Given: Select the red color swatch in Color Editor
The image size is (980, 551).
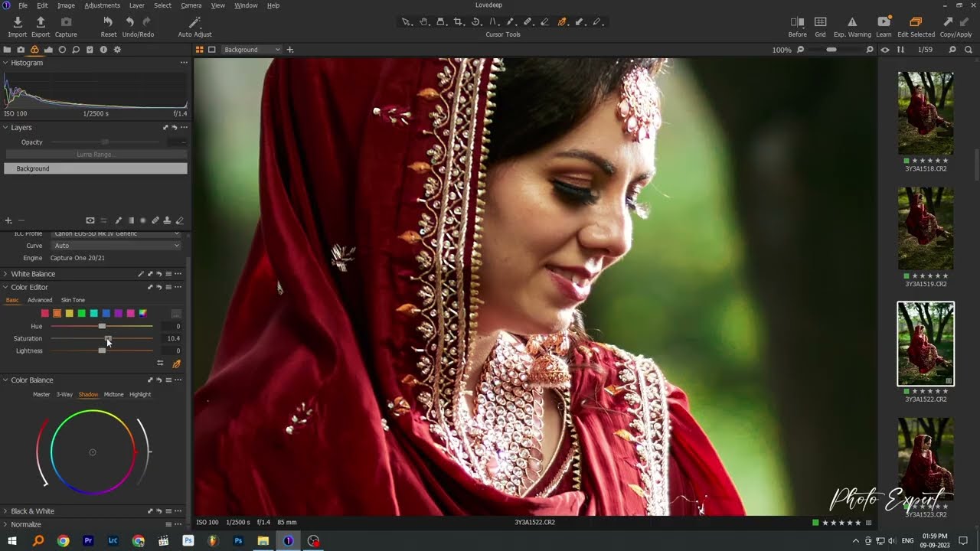Looking at the screenshot, I should (x=44, y=314).
